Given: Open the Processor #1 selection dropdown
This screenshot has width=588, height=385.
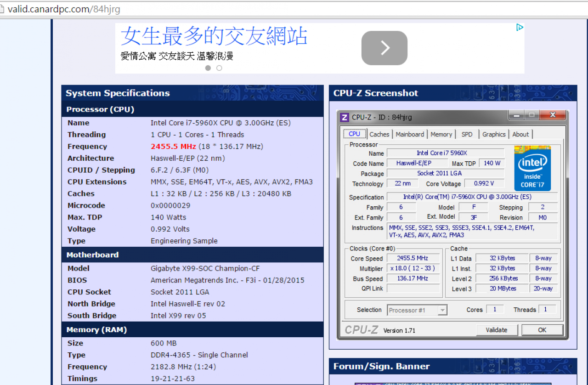Looking at the screenshot, I should (x=417, y=310).
